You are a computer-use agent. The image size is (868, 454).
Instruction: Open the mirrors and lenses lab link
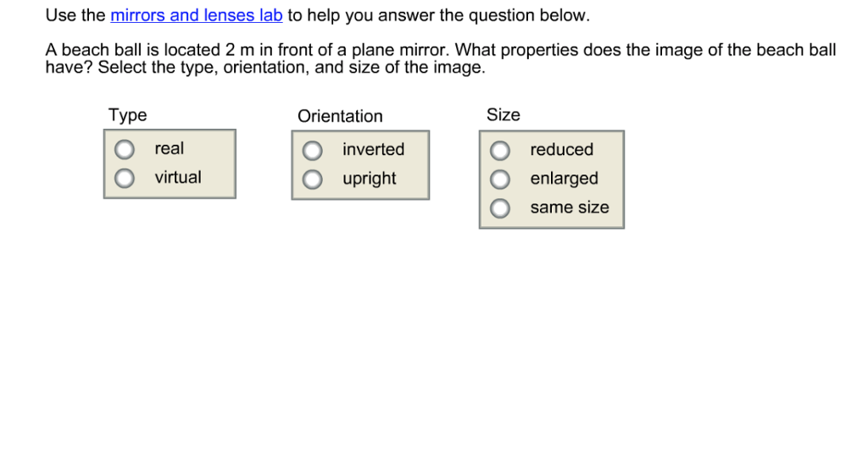pyautogui.click(x=196, y=16)
